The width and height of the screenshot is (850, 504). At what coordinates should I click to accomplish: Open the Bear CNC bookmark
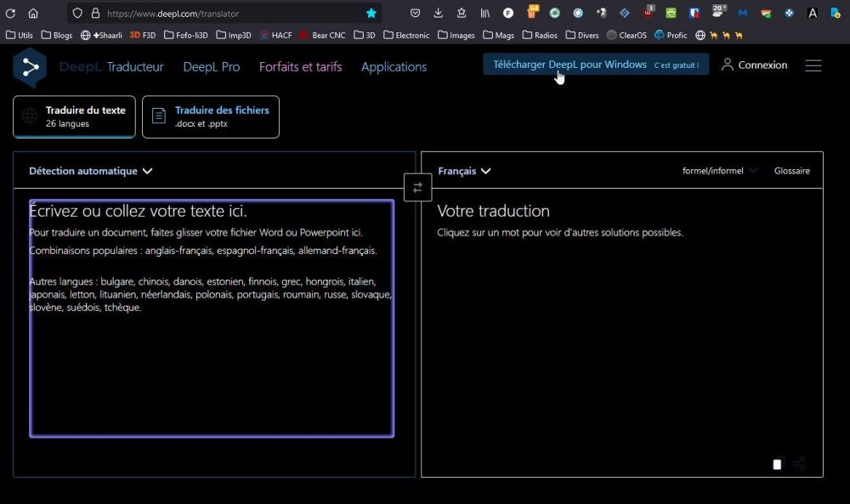322,35
